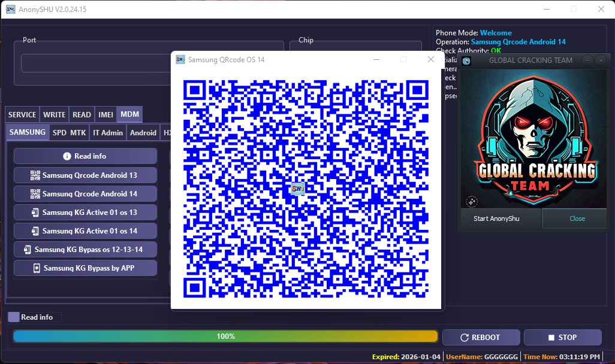Click the Port input field

coord(96,63)
